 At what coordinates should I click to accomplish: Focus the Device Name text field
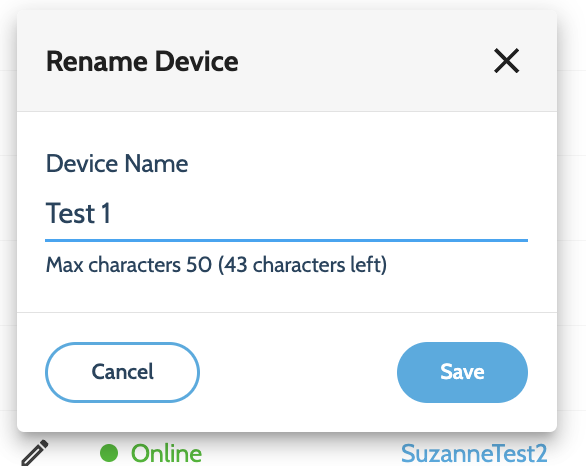point(286,213)
